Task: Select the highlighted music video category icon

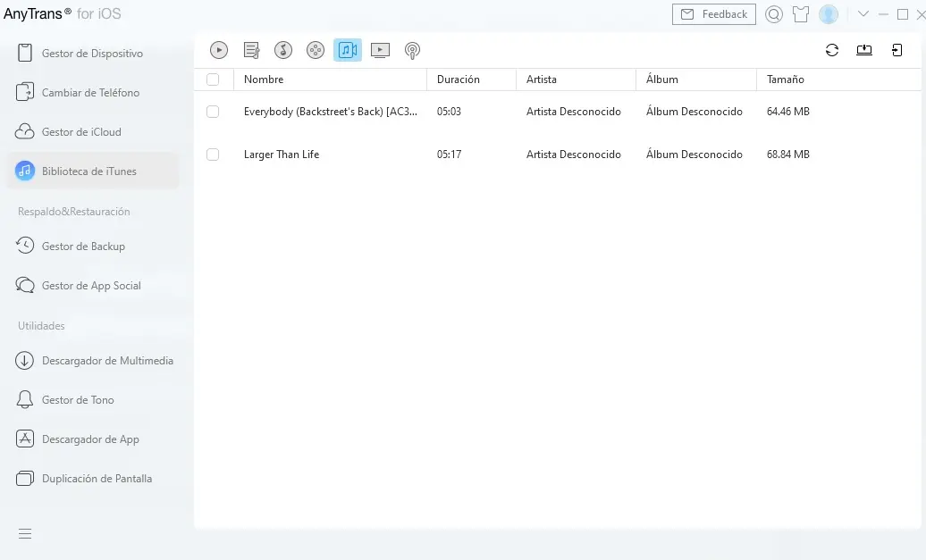Action: coord(347,50)
